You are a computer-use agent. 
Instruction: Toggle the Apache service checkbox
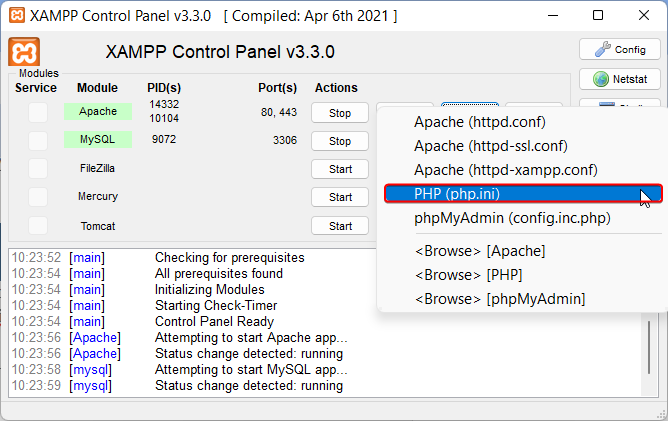coord(37,113)
